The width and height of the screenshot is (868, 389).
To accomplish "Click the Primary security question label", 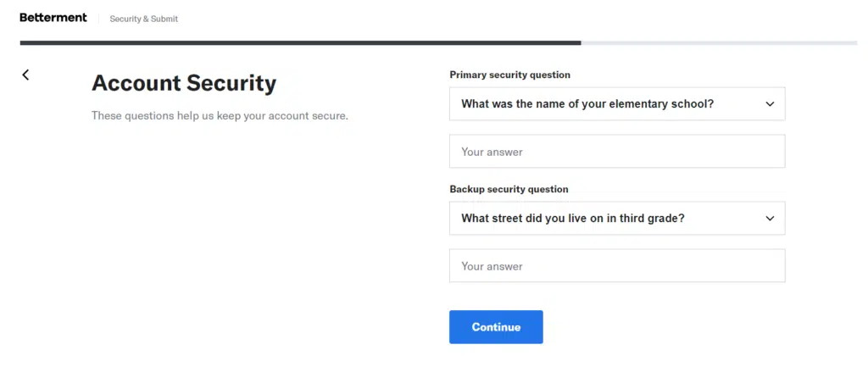I will coord(509,75).
